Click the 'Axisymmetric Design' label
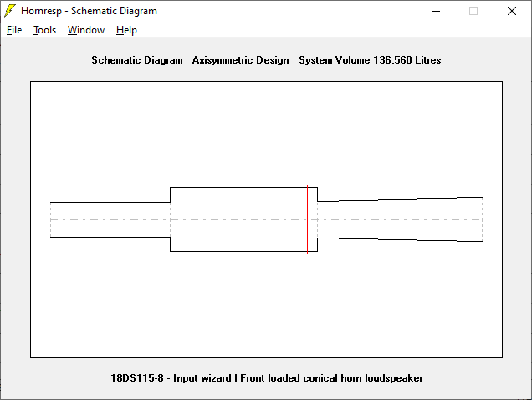This screenshot has height=400, width=532. coord(241,60)
